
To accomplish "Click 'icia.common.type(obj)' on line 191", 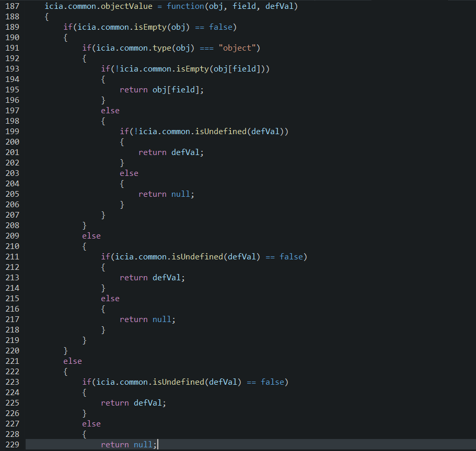I will click(145, 48).
